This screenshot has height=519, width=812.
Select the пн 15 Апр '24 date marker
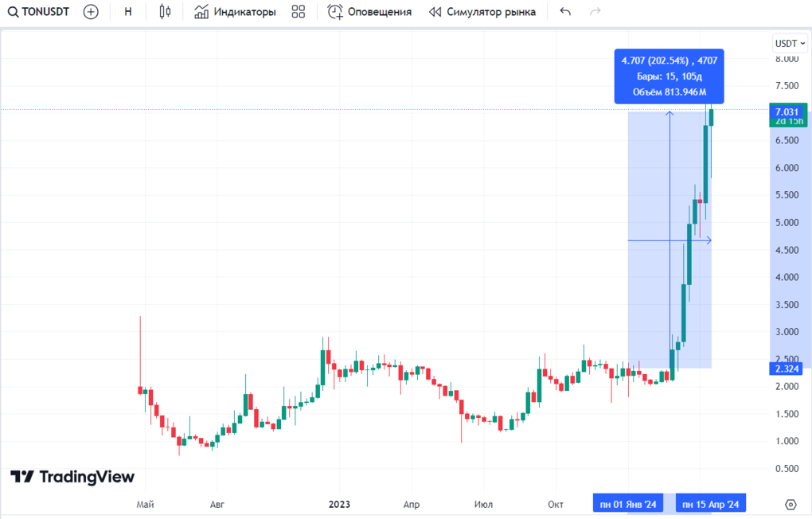click(711, 505)
